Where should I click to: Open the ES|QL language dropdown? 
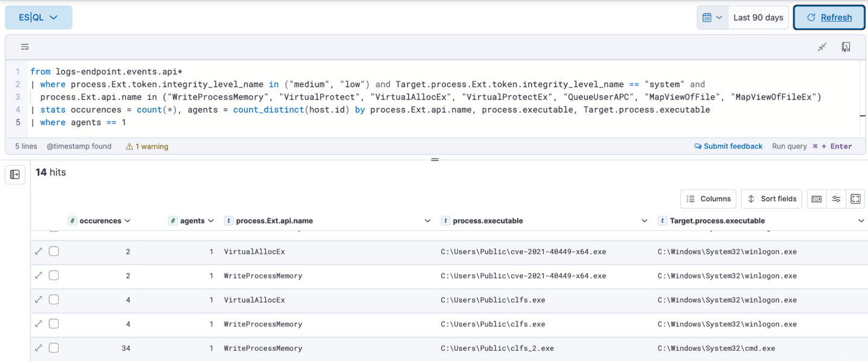pos(39,17)
